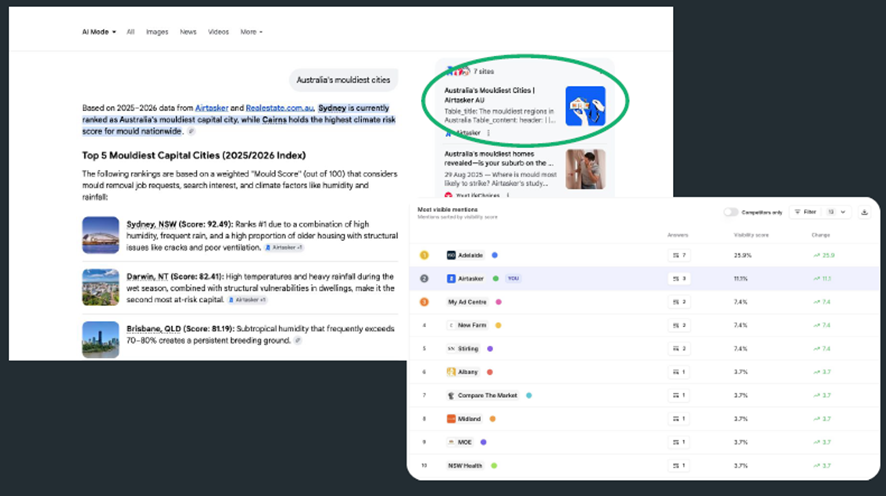This screenshot has height=496, width=886.
Task: Open answers count for New Farm row
Action: 679,325
